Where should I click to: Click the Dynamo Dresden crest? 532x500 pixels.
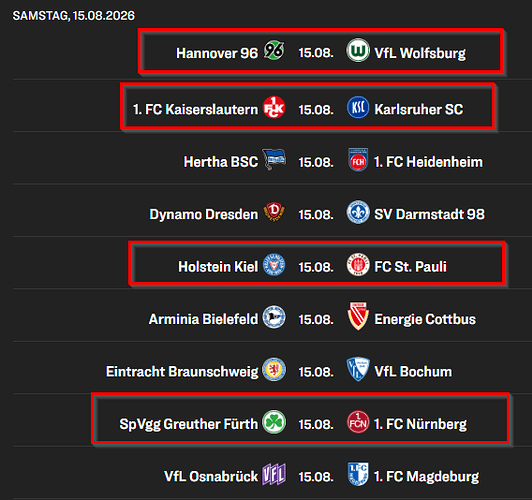click(274, 212)
